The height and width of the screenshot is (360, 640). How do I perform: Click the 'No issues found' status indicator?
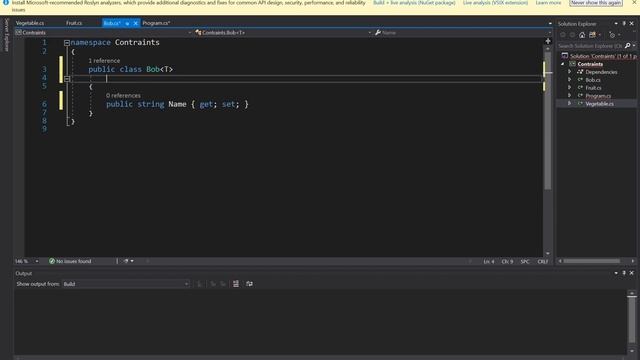(x=70, y=261)
